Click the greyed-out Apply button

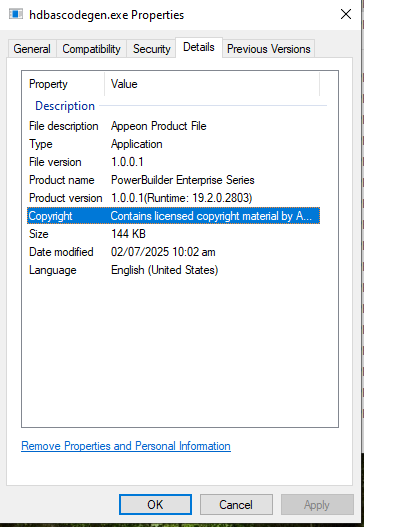click(317, 504)
